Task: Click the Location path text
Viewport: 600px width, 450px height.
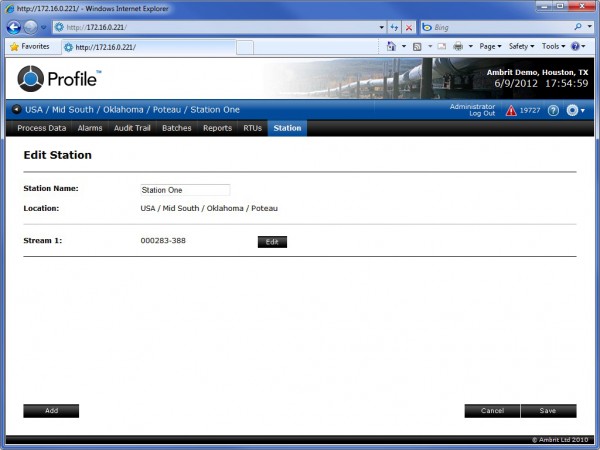Action: click(209, 209)
